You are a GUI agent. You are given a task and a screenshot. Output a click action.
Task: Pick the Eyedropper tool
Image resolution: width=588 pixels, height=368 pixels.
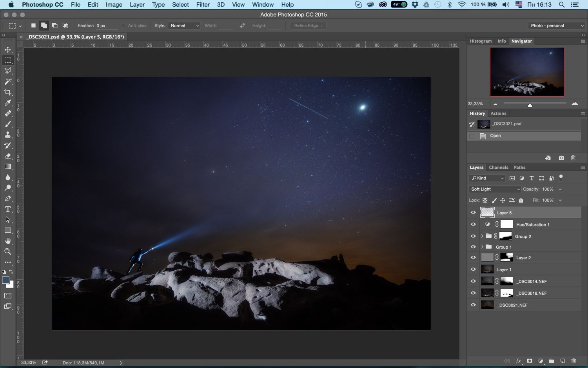pyautogui.click(x=8, y=103)
